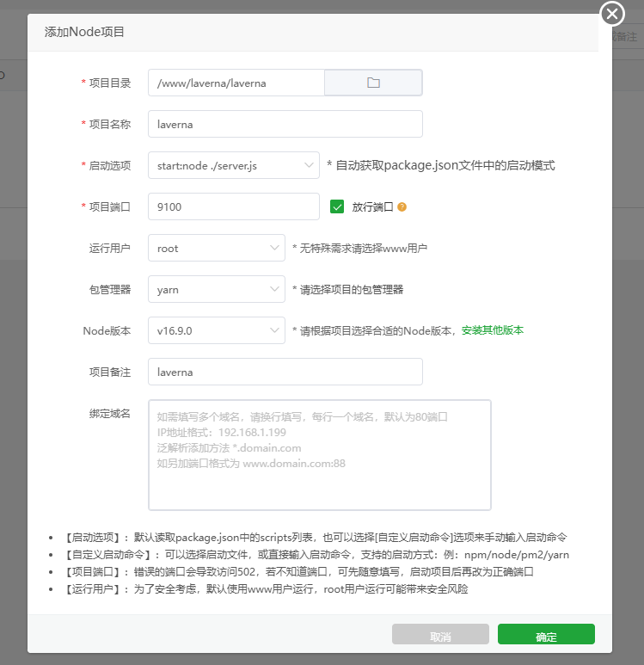Click the orange help icon beside 放行端口
The width and height of the screenshot is (644, 665).
coord(402,207)
